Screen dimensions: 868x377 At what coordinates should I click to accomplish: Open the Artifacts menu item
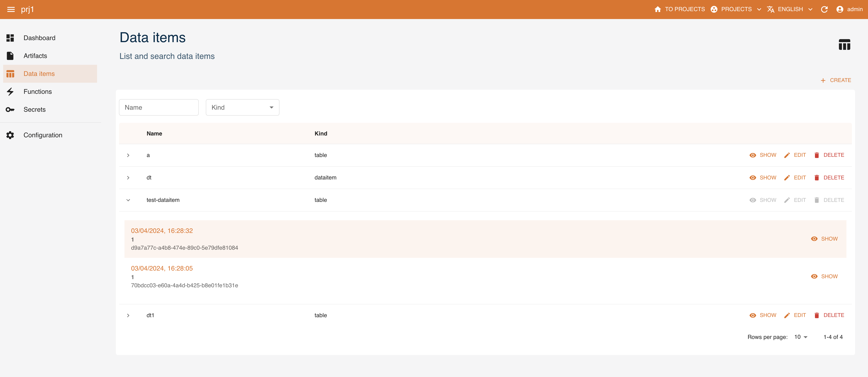pyautogui.click(x=35, y=56)
